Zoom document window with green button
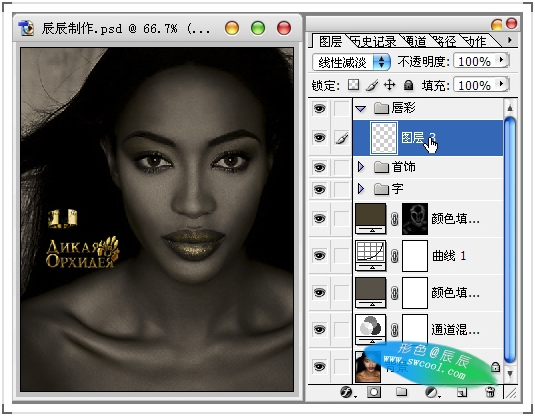The height and width of the screenshot is (416, 535). (258, 28)
